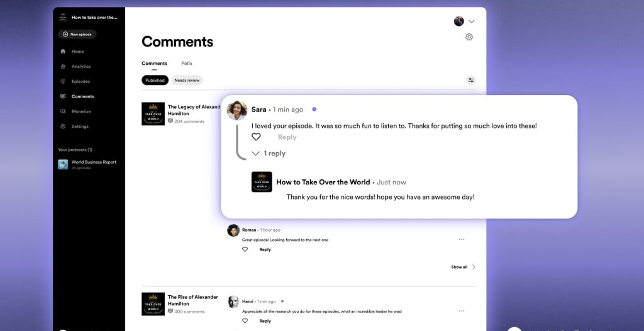Viewport: 644px width, 331px height.
Task: Like Sara's comment with the heart
Action: point(256,137)
